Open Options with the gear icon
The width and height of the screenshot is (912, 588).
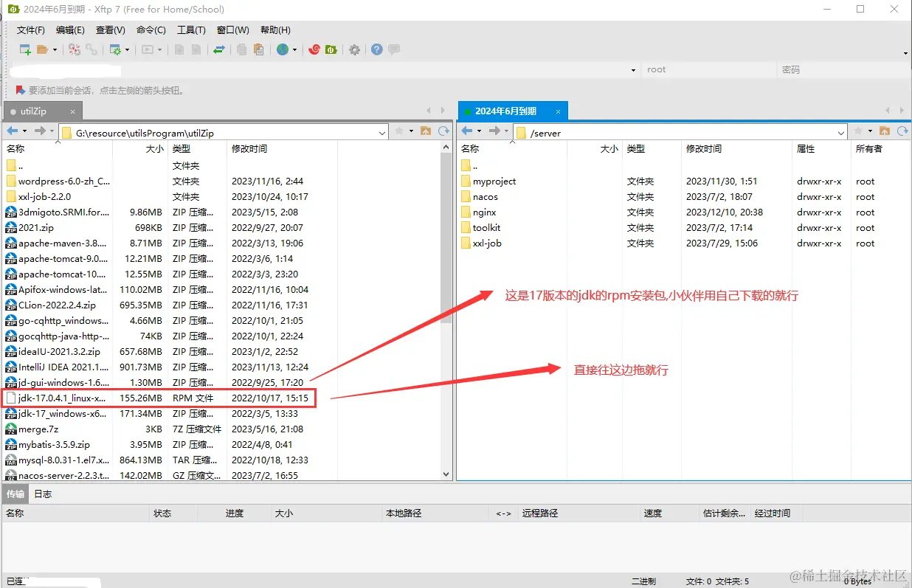pyautogui.click(x=355, y=49)
